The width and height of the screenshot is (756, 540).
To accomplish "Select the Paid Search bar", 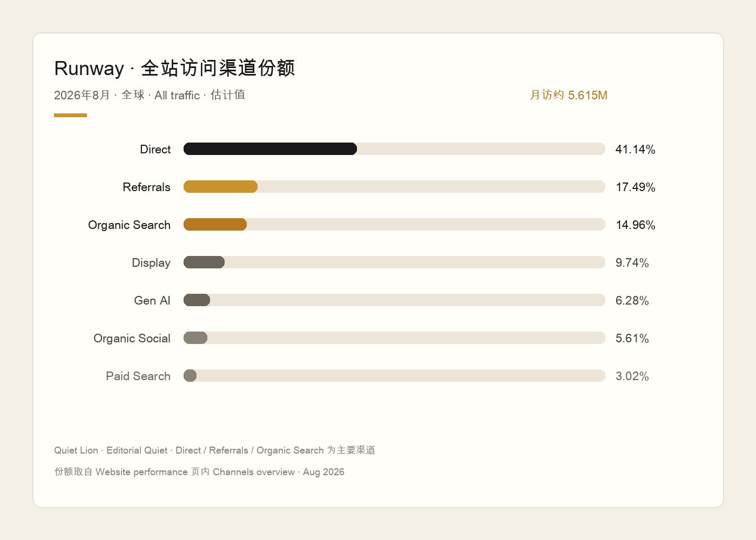I will [394, 376].
